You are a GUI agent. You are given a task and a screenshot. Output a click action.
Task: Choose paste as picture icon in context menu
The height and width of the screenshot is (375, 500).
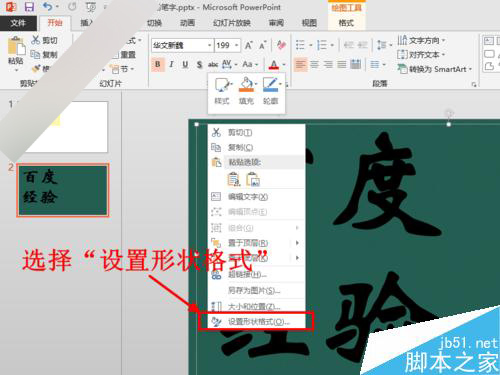tap(253, 179)
